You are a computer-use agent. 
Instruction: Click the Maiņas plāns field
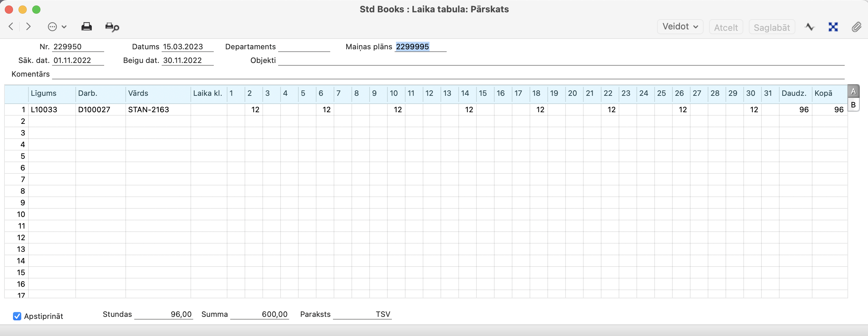click(420, 47)
